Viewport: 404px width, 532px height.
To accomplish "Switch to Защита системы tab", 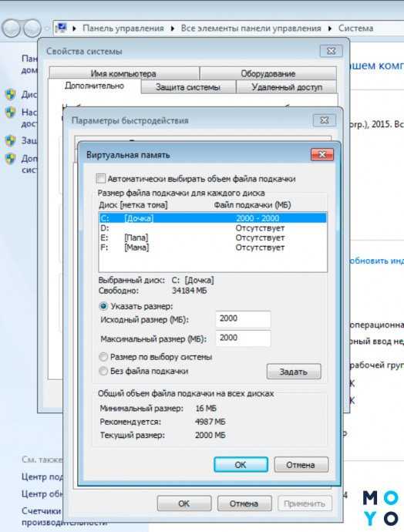I will tap(188, 87).
